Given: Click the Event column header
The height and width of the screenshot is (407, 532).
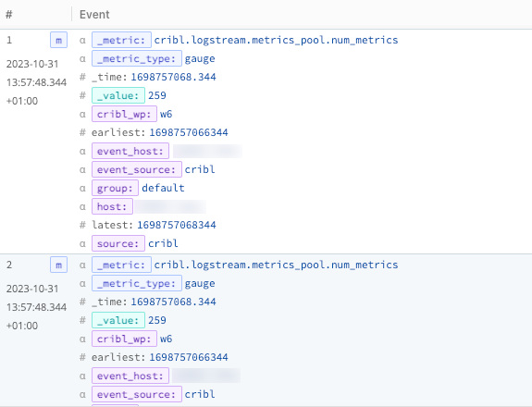Looking at the screenshot, I should (x=94, y=15).
